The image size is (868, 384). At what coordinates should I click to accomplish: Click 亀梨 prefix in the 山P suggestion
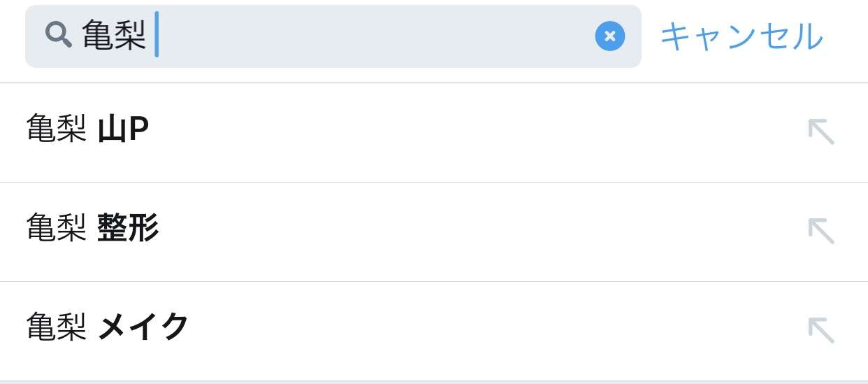(57, 129)
